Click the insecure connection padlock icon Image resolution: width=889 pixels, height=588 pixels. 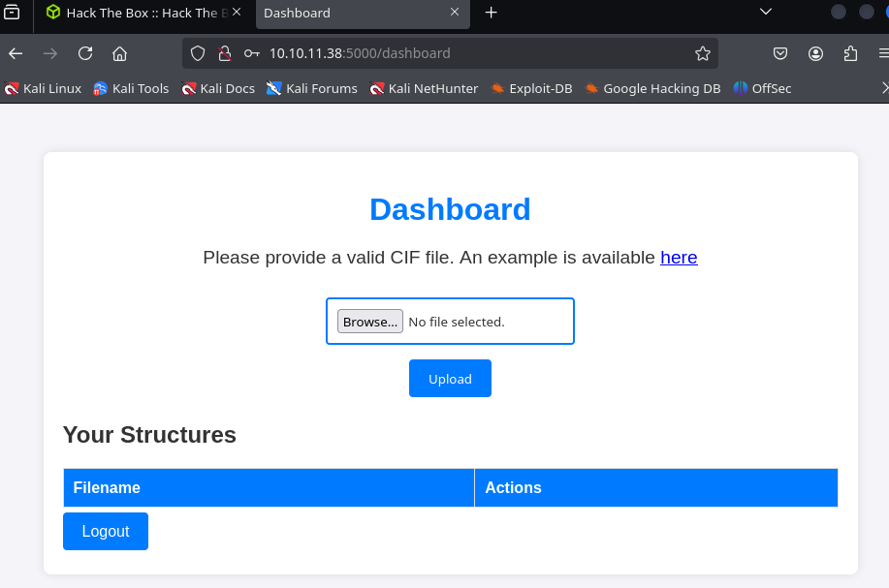pyautogui.click(x=225, y=53)
